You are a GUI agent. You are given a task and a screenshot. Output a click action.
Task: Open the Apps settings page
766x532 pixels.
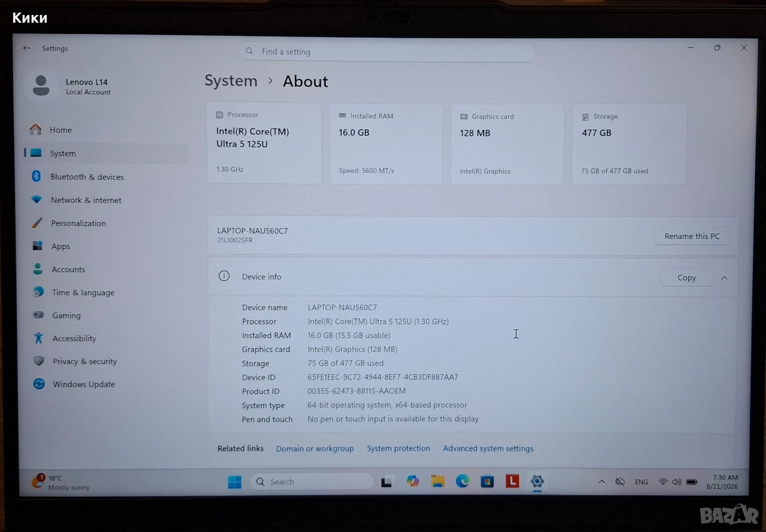(107, 246)
